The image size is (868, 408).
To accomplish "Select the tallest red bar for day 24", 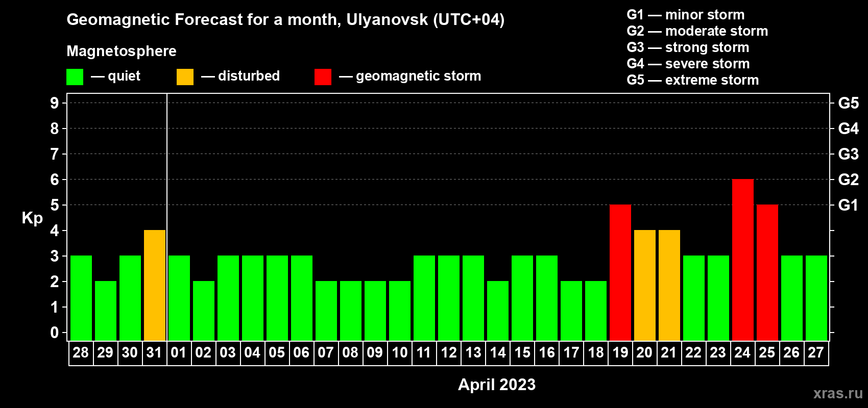I will 743,260.
